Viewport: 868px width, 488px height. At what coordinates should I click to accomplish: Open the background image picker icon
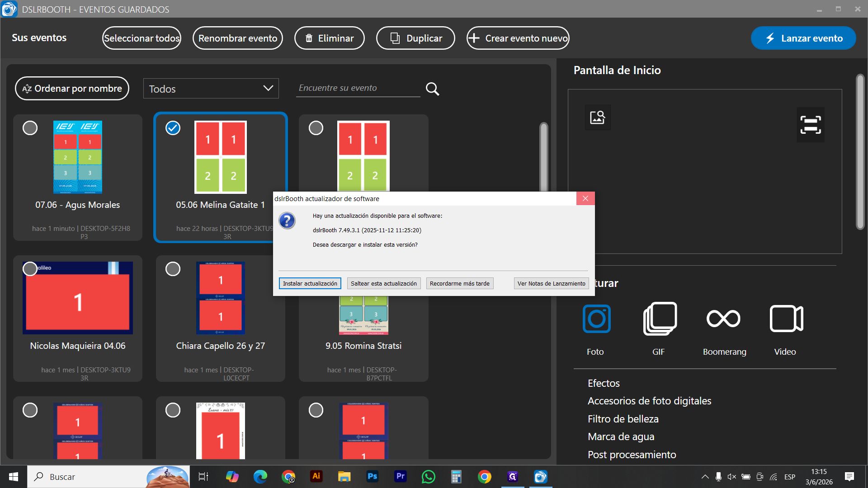coord(598,117)
